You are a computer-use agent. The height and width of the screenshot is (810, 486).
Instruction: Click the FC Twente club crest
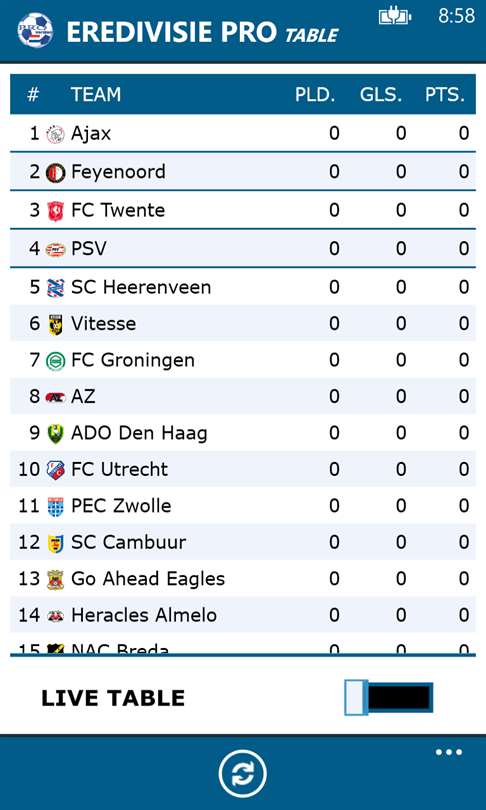(x=55, y=211)
